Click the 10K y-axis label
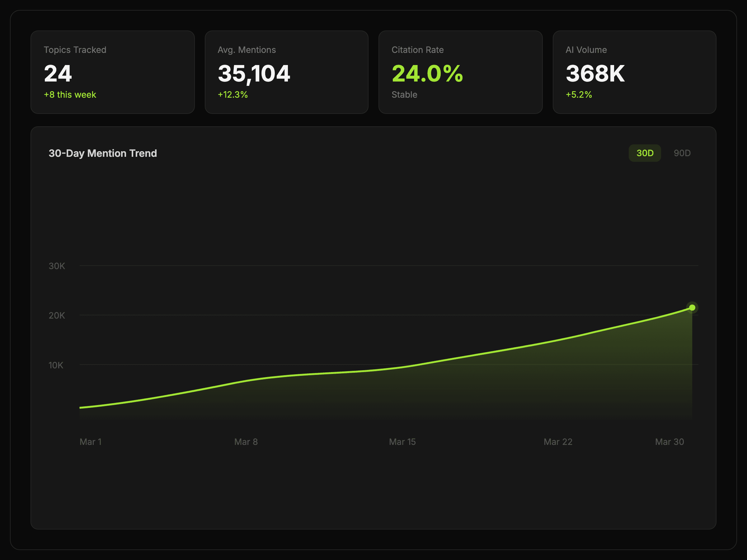Screen dimensions: 747x560 click(x=56, y=365)
